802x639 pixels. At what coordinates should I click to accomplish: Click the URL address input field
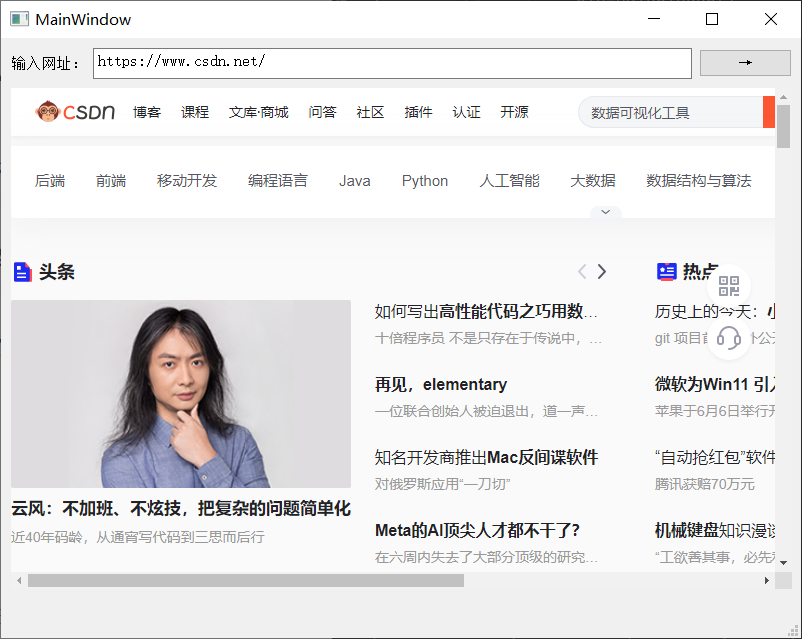pos(392,63)
